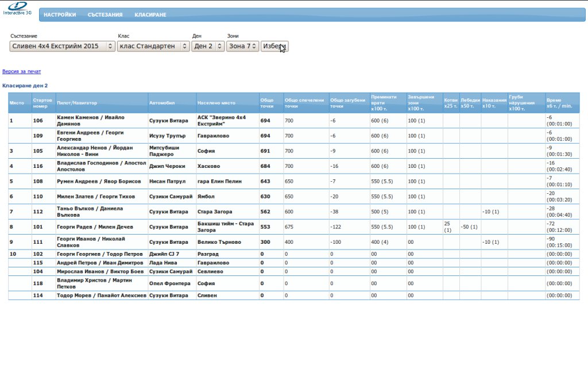Screen dimensions: 588x368
Task: Open the СЪСТЕЗАНИЯ menu
Action: (x=105, y=15)
